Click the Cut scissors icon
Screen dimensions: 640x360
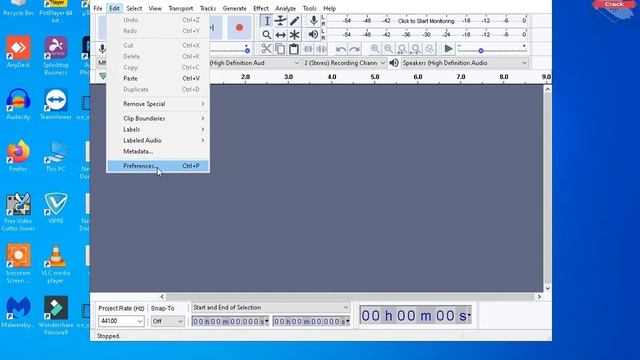pos(266,49)
